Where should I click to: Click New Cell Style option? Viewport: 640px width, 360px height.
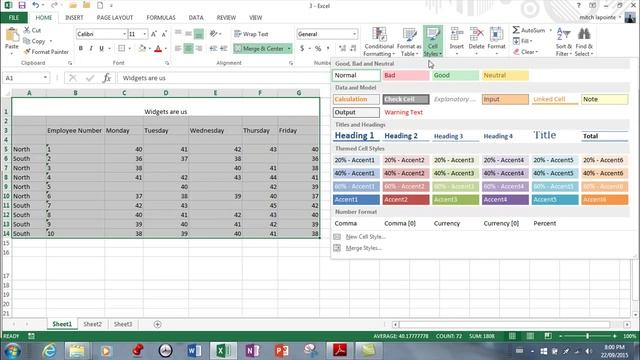pyautogui.click(x=360, y=237)
